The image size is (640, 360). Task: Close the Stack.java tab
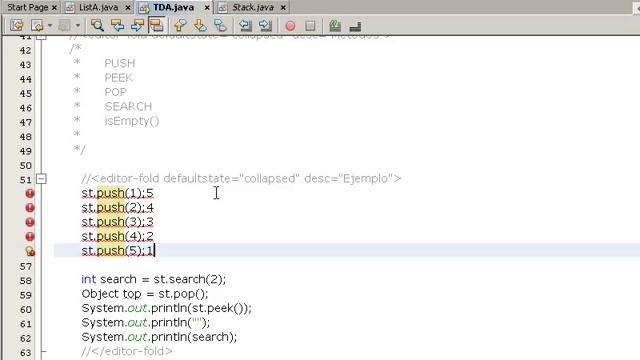(x=283, y=7)
